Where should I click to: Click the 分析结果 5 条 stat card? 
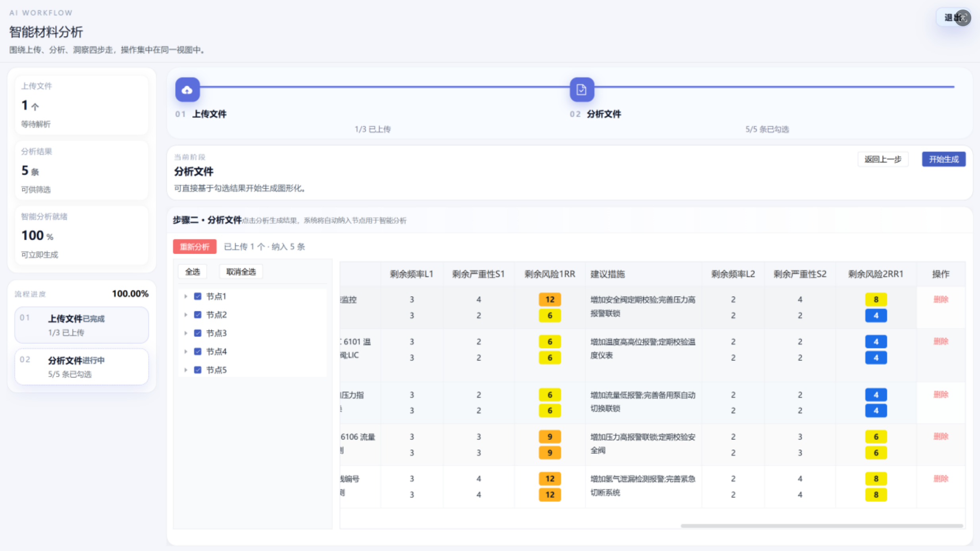82,170
